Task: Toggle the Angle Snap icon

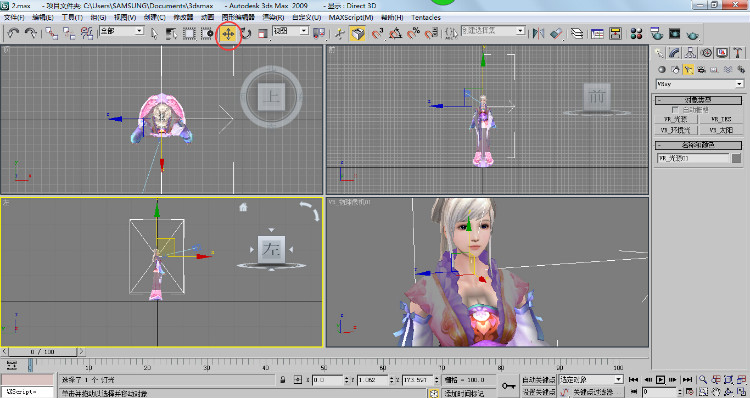Action: point(396,33)
